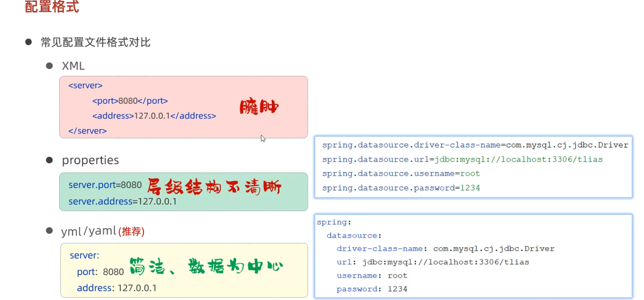Image resolution: width=644 pixels, height=300 pixels.
Task: Select the server.address=127.0.0.1 line
Action: (x=123, y=201)
